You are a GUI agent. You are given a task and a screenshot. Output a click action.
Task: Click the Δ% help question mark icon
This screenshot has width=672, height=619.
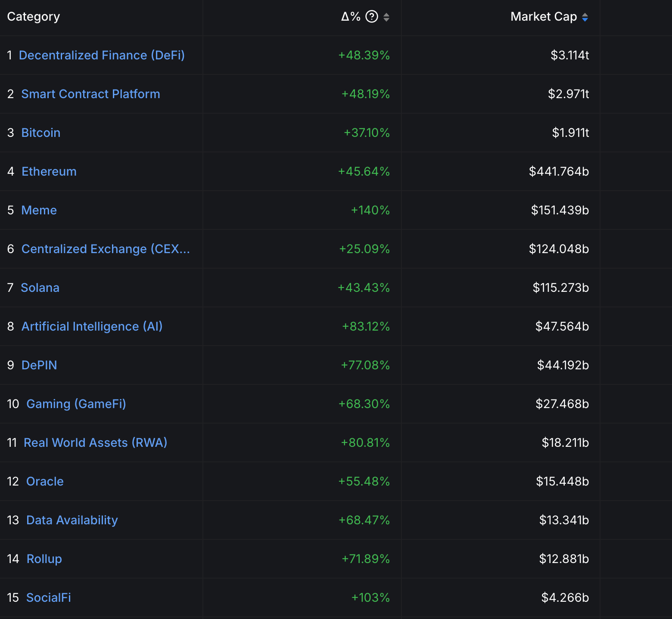[x=371, y=17]
